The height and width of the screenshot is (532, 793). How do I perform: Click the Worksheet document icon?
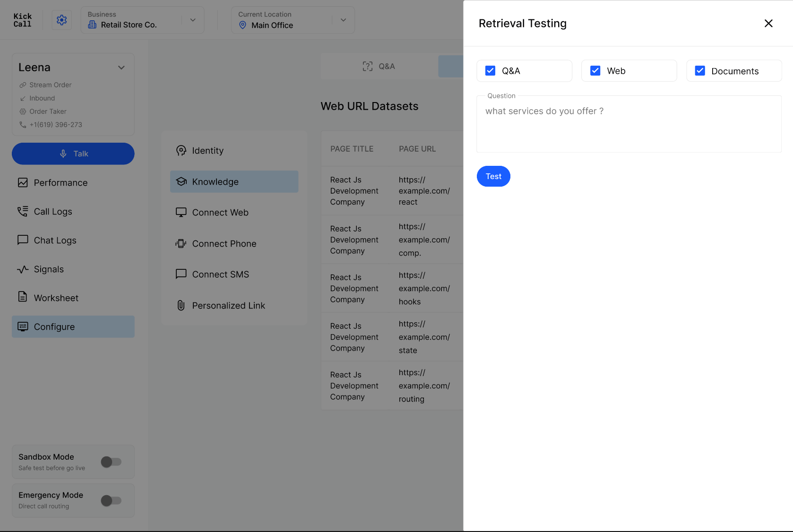click(x=23, y=297)
